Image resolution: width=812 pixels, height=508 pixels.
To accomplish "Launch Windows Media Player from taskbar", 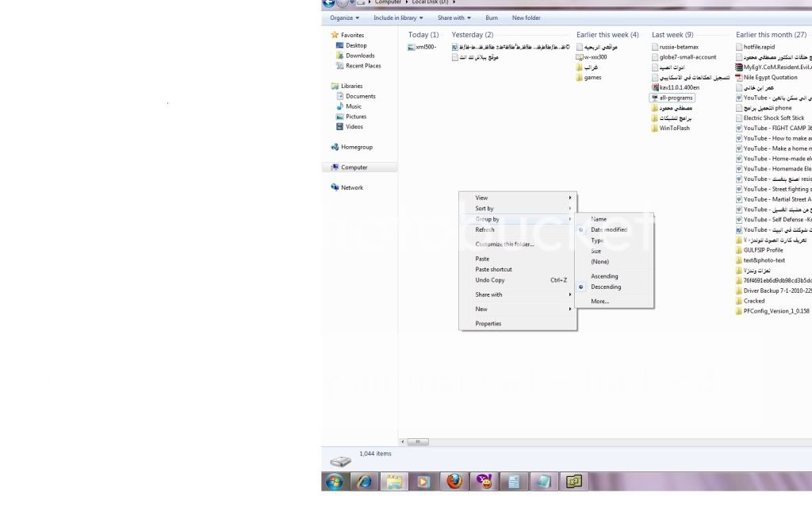I will pos(423,482).
